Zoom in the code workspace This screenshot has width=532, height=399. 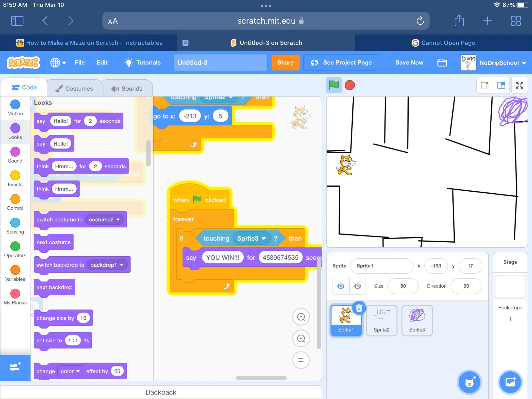coord(301,317)
